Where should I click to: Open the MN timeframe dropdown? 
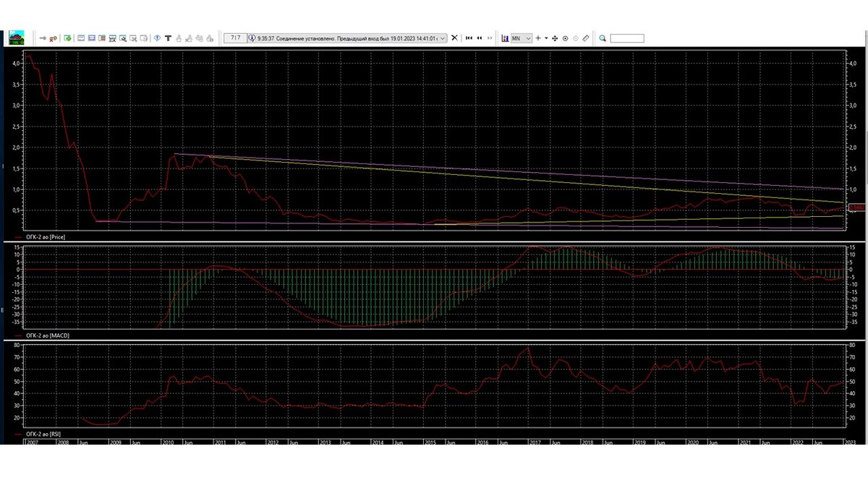coord(522,38)
